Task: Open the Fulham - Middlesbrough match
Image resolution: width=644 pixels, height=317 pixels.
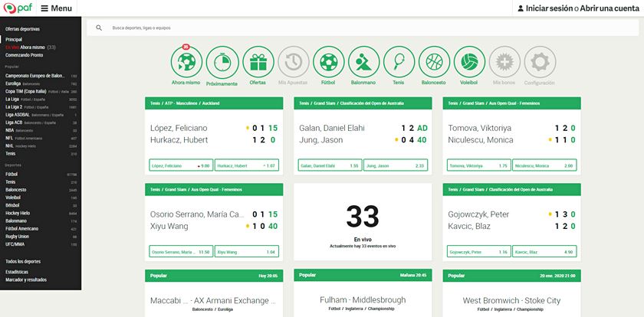Action: point(363,301)
